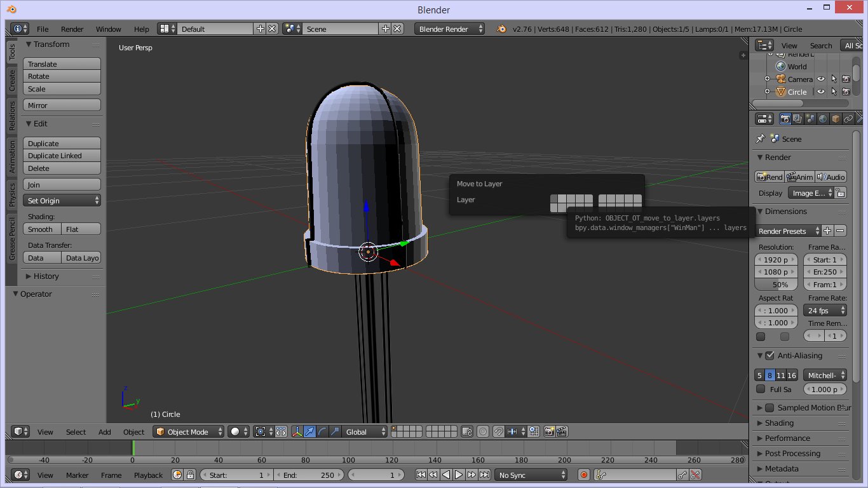
Task: Toggle Camera selectability arrow in outliner
Action: [834, 79]
